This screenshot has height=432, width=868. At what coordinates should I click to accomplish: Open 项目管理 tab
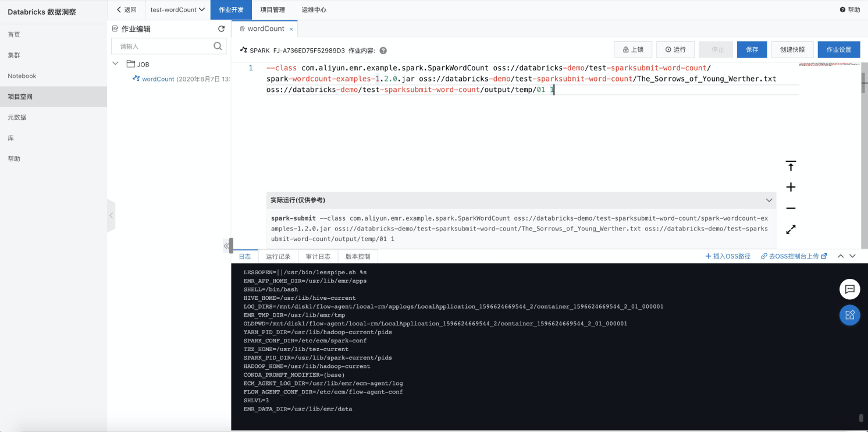coord(272,10)
